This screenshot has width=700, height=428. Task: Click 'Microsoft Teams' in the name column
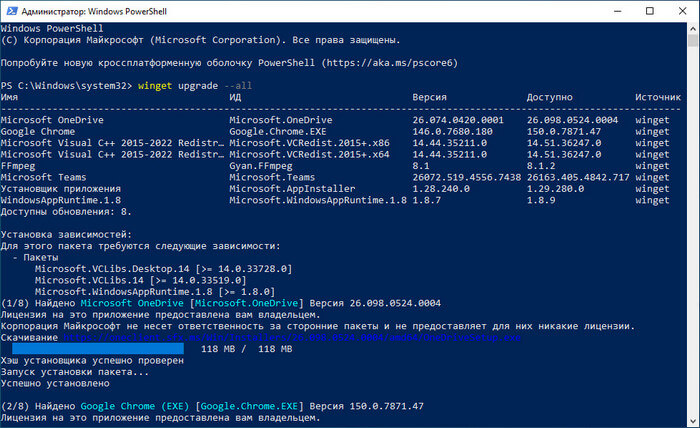pyautogui.click(x=43, y=177)
